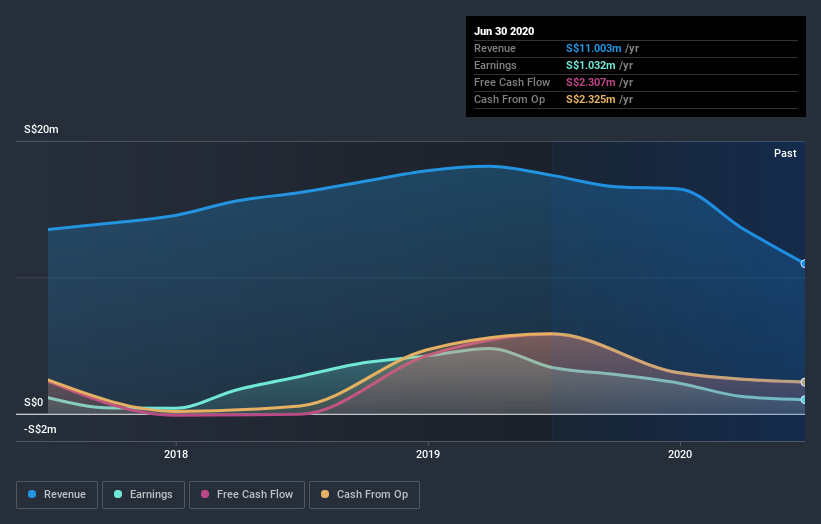
Task: Click the 2019 x-axis label
Action: click(x=428, y=454)
